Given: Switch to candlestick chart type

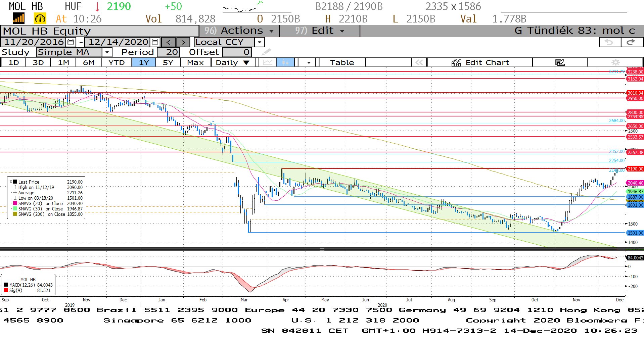Looking at the screenshot, I should click(x=285, y=62).
